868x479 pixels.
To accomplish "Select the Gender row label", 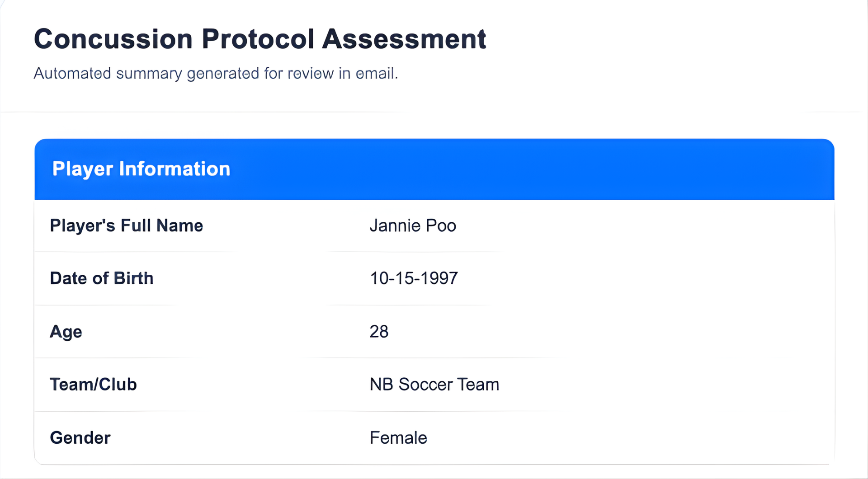I will (x=80, y=438).
